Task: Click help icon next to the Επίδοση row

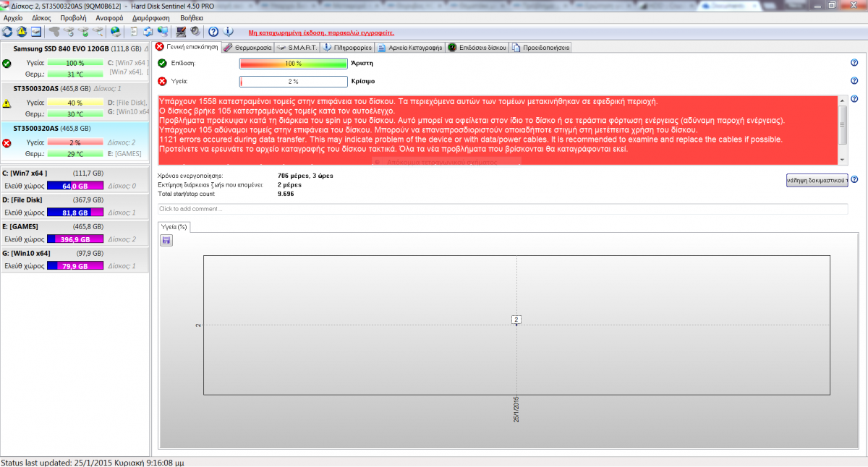Action: coord(854,63)
